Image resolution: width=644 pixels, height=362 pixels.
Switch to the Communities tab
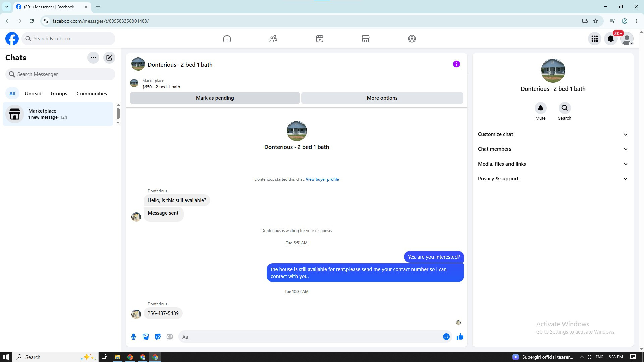click(x=92, y=94)
